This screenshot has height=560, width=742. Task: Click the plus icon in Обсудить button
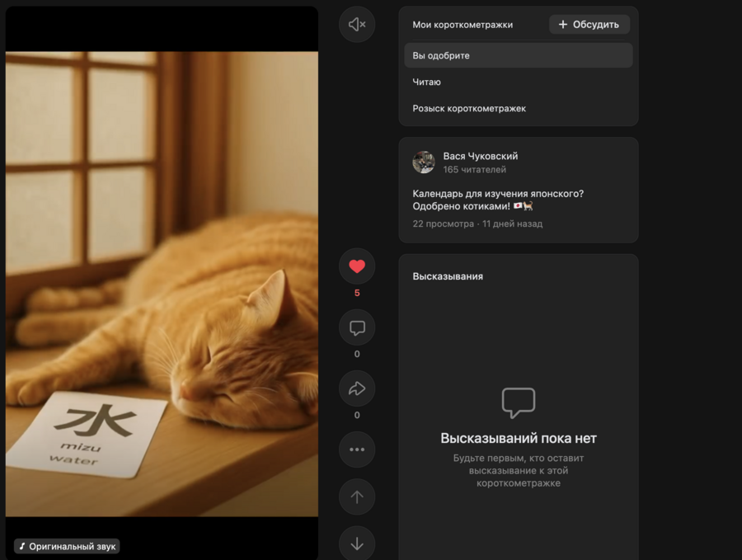pos(562,24)
